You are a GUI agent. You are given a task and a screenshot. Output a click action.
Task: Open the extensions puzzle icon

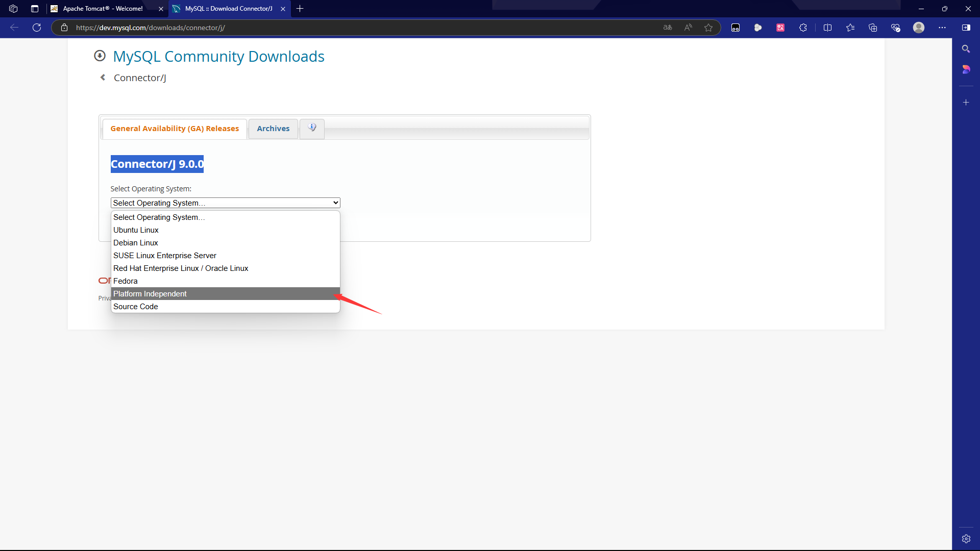(803, 28)
